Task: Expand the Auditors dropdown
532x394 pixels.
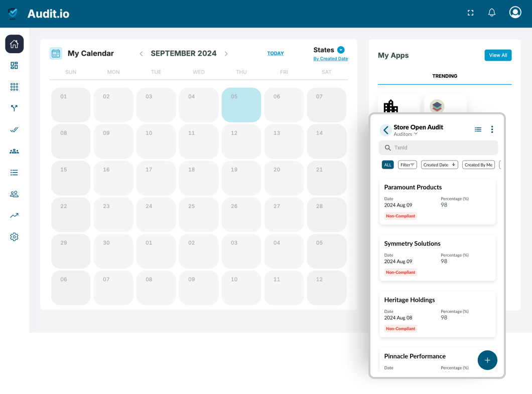Action: tap(405, 134)
